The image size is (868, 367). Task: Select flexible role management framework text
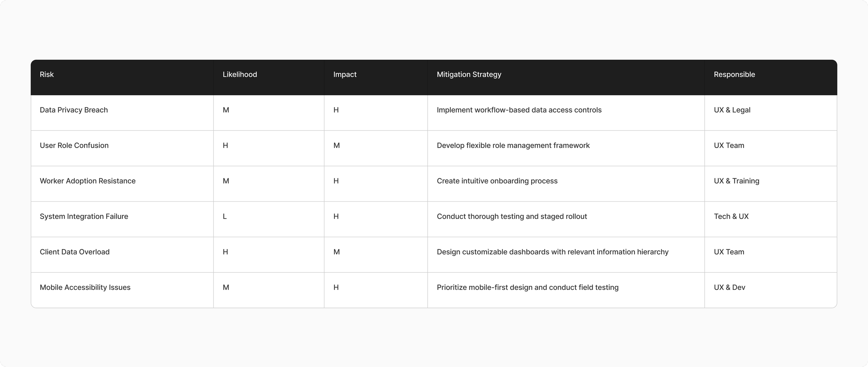(x=528, y=145)
